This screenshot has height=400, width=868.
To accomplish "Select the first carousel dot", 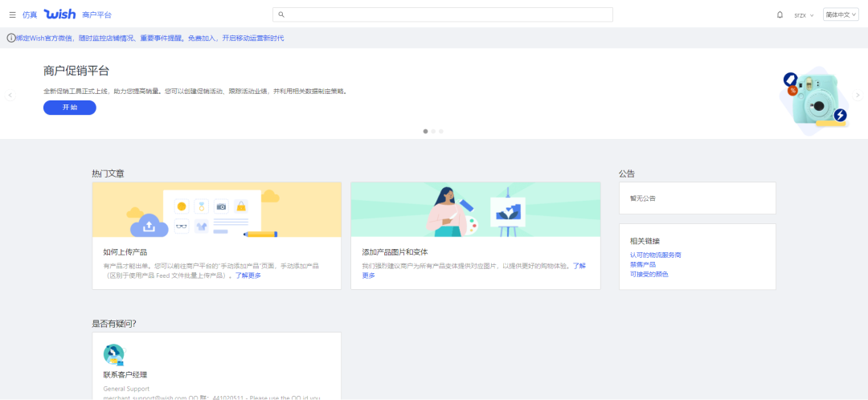I will tap(425, 131).
